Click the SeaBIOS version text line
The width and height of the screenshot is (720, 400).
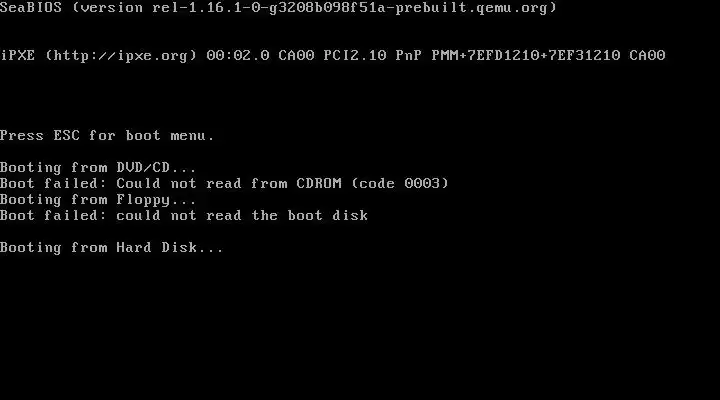click(278, 8)
